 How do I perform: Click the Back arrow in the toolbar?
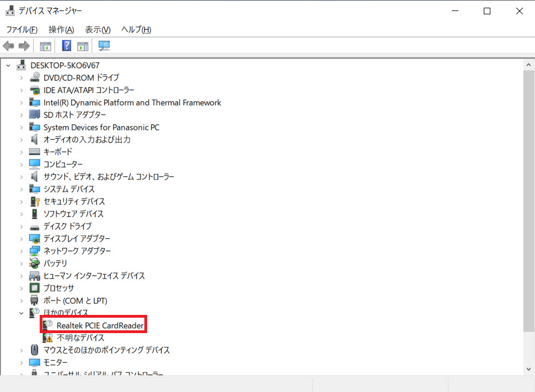click(x=8, y=46)
